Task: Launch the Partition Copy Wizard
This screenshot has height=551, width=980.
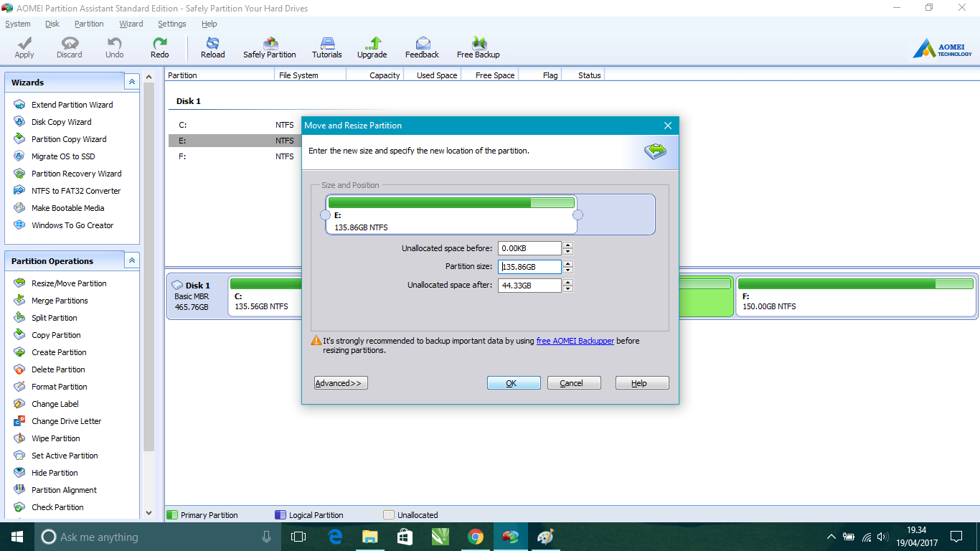Action: [x=69, y=139]
